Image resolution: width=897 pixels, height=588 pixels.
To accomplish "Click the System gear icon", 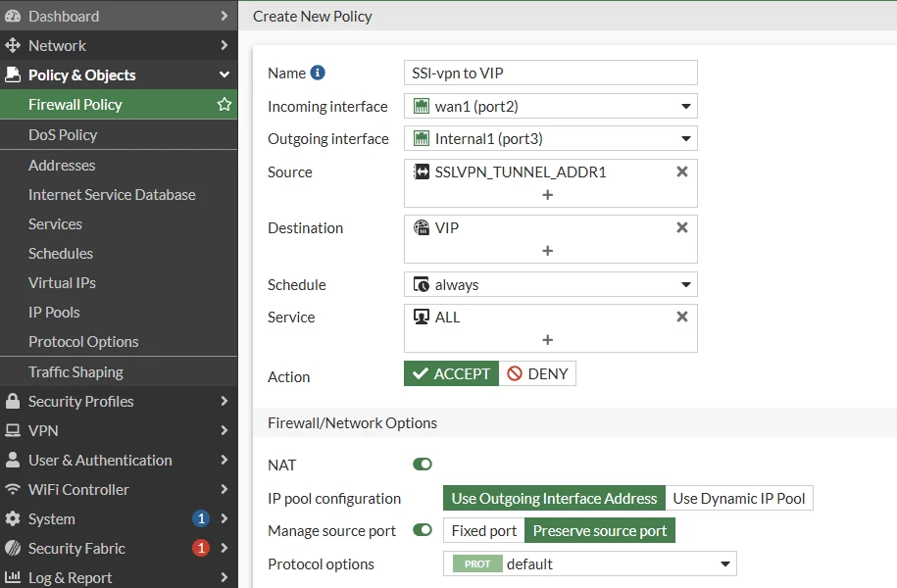I will coord(13,518).
